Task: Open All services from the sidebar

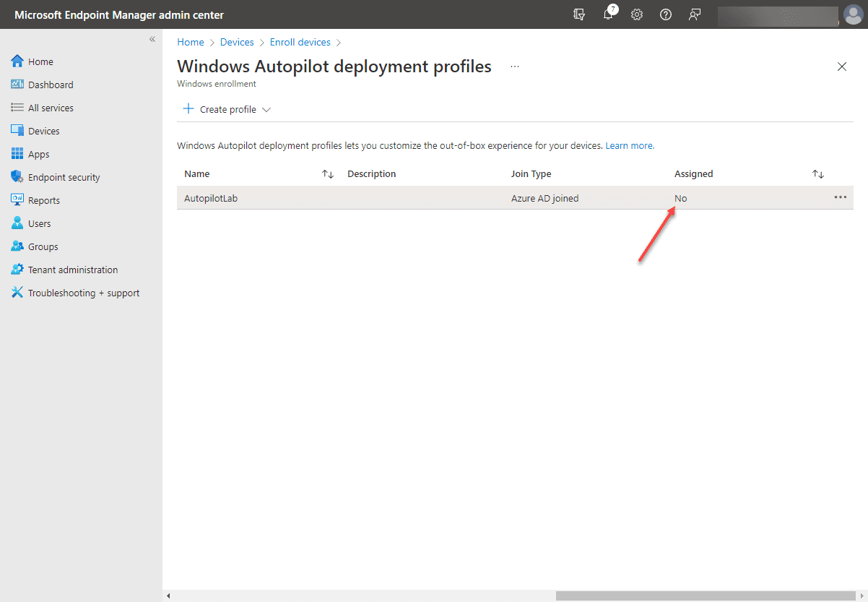Action: click(51, 107)
